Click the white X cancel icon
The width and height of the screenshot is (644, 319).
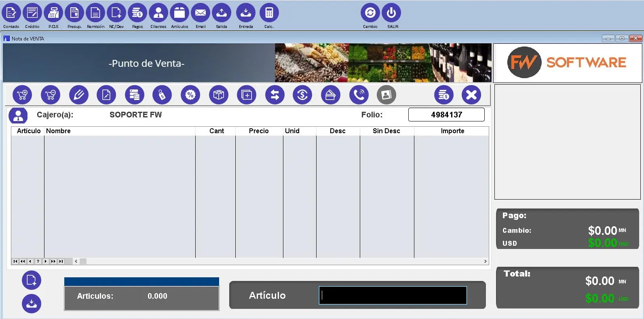(x=471, y=95)
